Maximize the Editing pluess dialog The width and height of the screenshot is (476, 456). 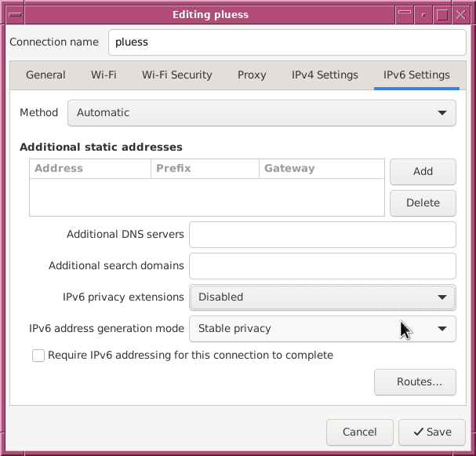(442, 14)
